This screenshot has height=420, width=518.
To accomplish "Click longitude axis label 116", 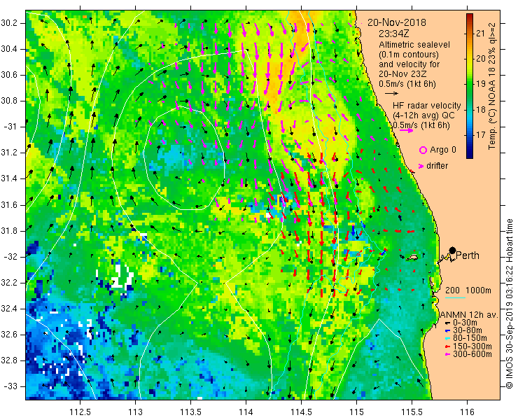I will point(467,412).
